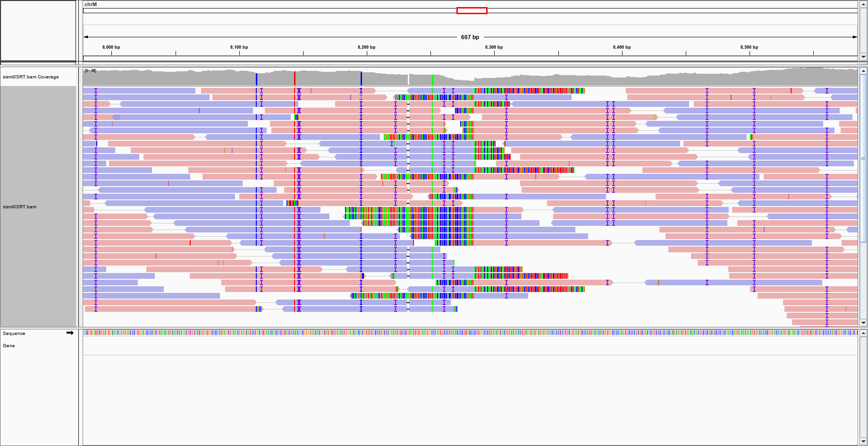Click the red mismatch bar in coverage track
The width and height of the screenshot is (868, 446).
(x=295, y=78)
